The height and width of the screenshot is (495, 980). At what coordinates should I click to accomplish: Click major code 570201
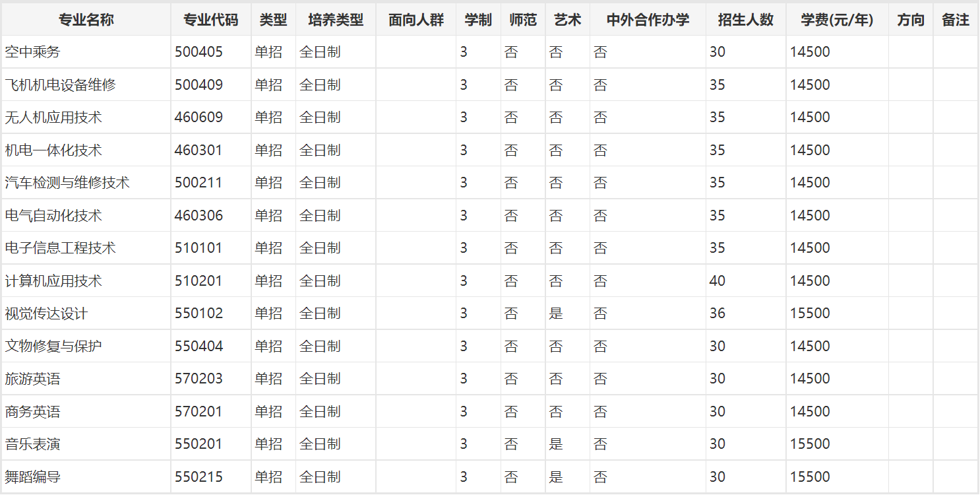199,411
